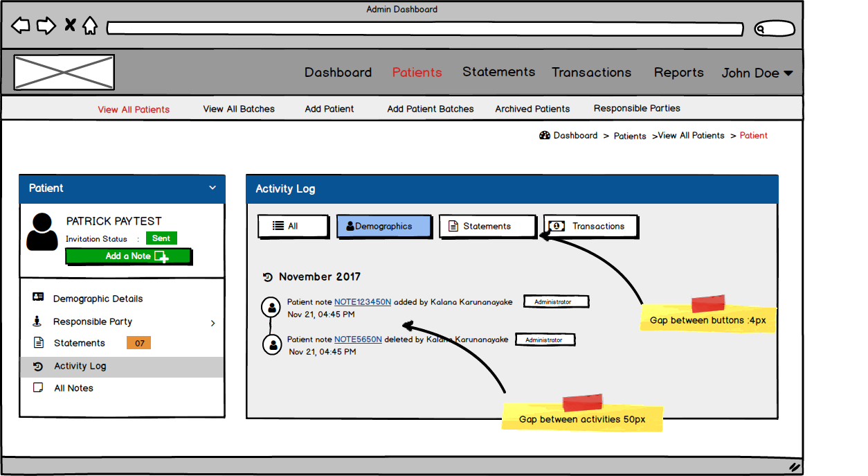Screen dimensions: 868x476
Task: Open the Reports main menu
Action: pos(678,73)
